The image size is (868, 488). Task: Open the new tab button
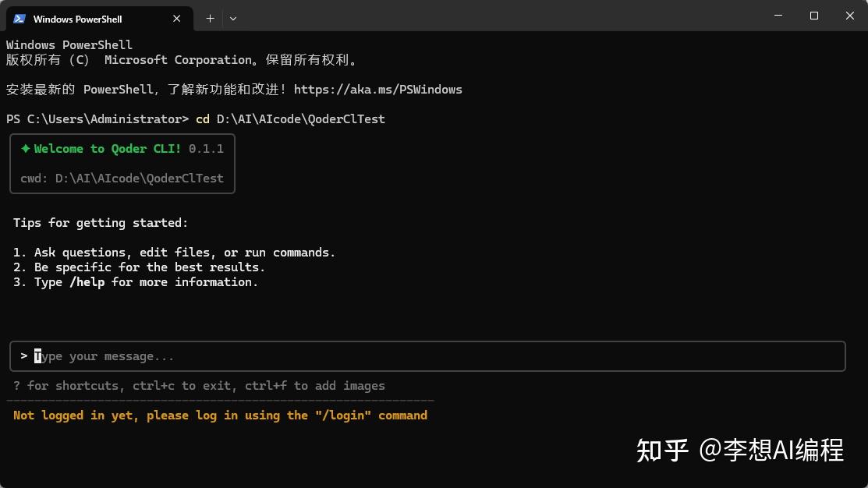(x=209, y=18)
